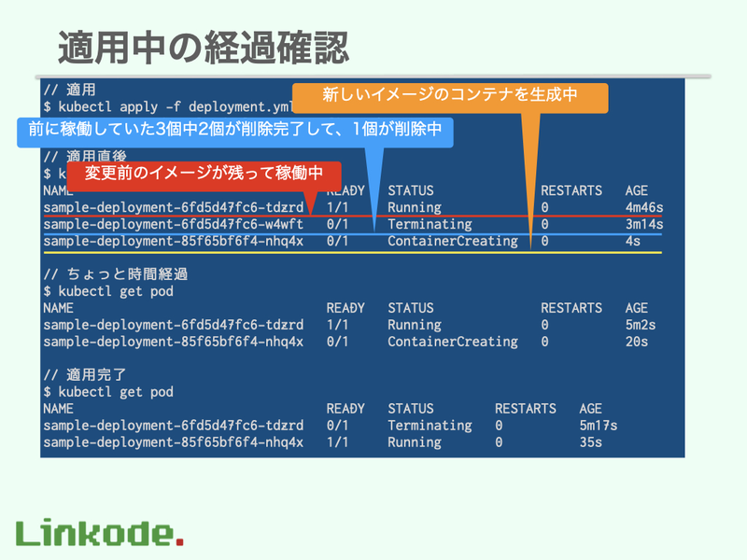Screen dimensions: 747x560
Task: Select the "// 適用完了" comment
Action: pos(85,375)
